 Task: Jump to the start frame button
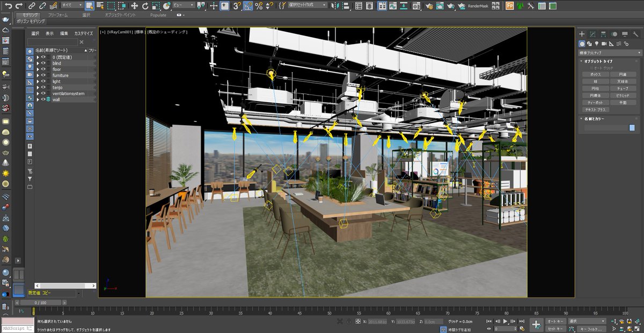(489, 321)
